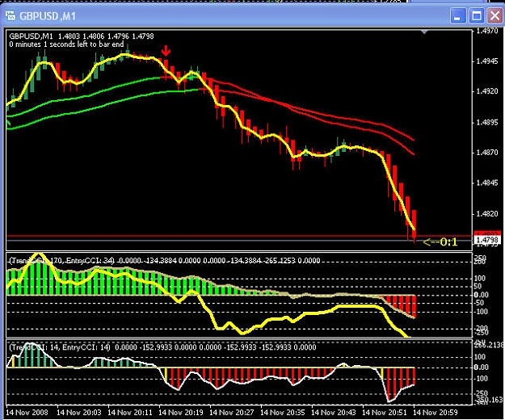The width and height of the screenshot is (505, 420).
Task: Click the 1.4820 price axis label
Action: click(x=486, y=214)
